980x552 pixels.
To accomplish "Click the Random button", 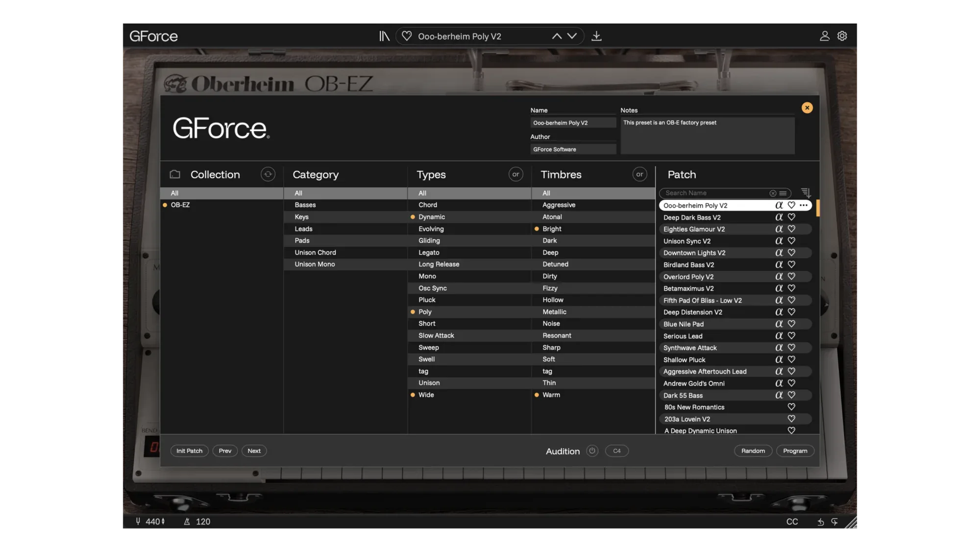I will click(x=753, y=451).
